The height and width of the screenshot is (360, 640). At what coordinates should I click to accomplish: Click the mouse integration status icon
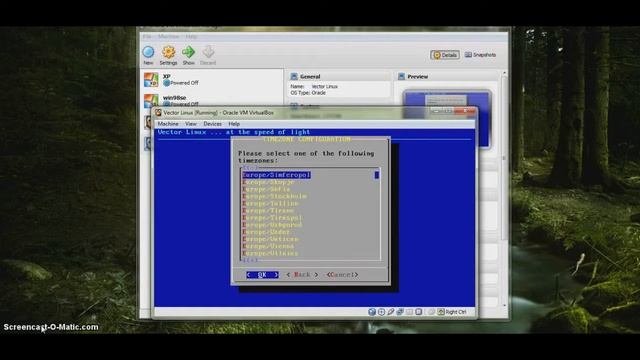pyautogui.click(x=431, y=312)
